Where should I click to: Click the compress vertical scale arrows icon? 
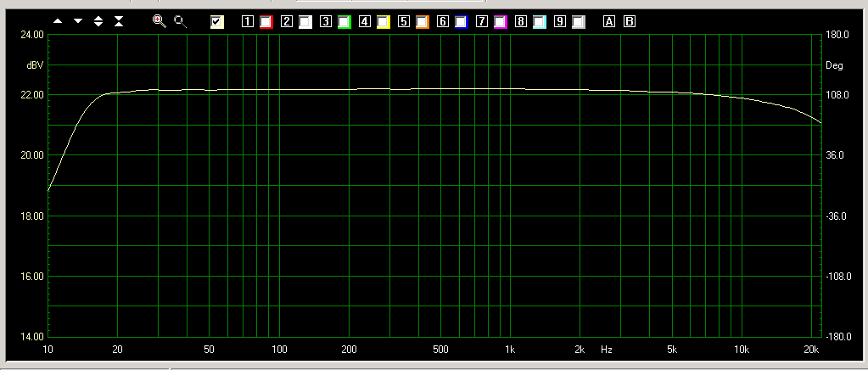pyautogui.click(x=119, y=21)
